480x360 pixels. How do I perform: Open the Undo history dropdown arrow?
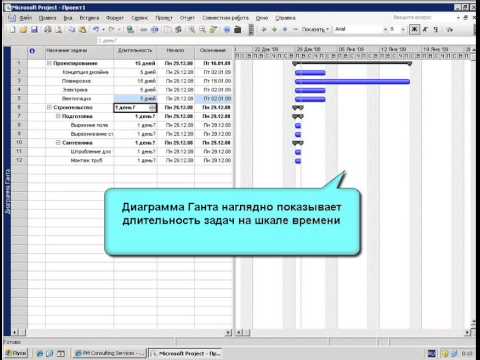tap(103, 30)
